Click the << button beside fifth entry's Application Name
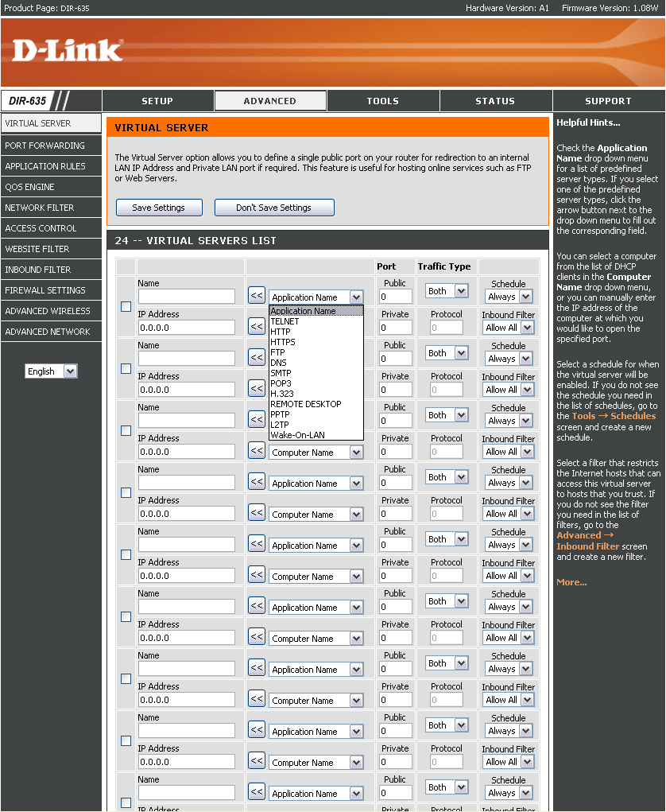 point(257,544)
